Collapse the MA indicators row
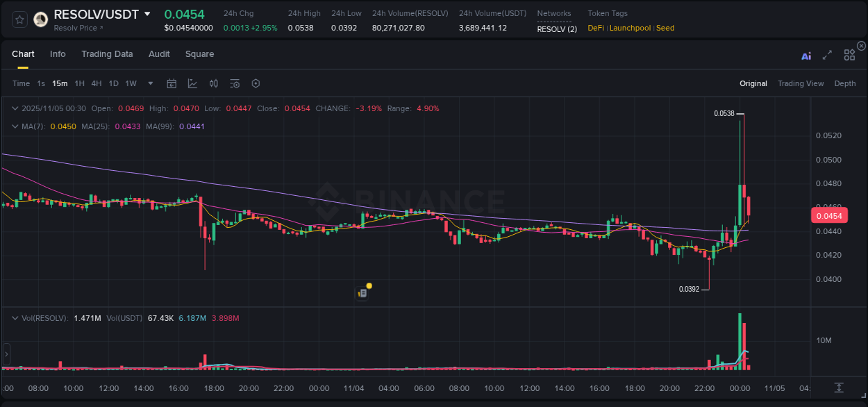The height and width of the screenshot is (407, 868). pyautogui.click(x=15, y=126)
